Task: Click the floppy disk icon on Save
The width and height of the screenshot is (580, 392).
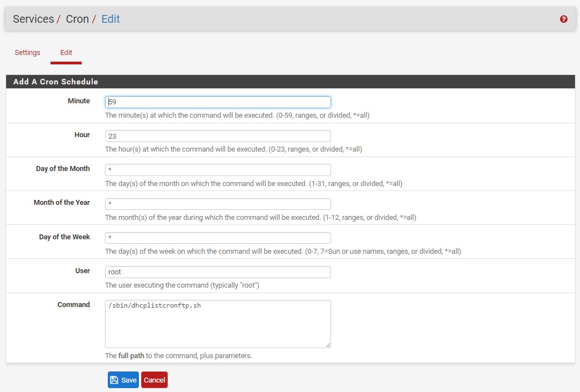Action: pyautogui.click(x=114, y=380)
